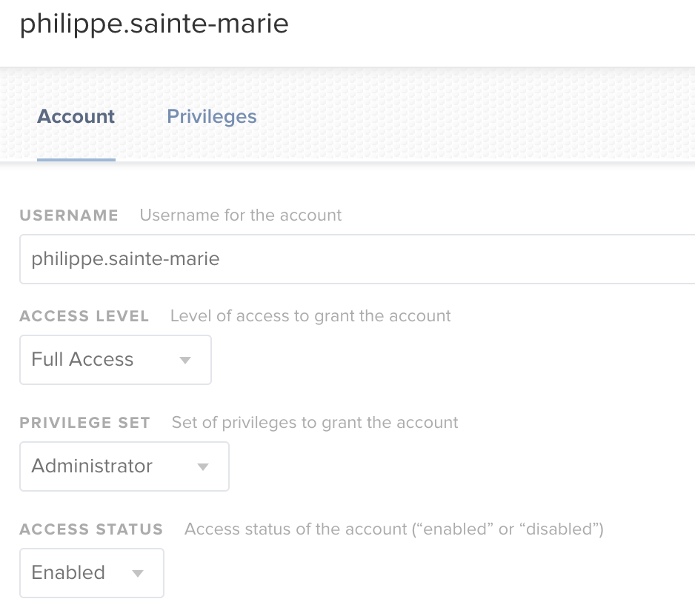Click the 'enabled or disabled' status description
This screenshot has height=616, width=695.
(394, 529)
